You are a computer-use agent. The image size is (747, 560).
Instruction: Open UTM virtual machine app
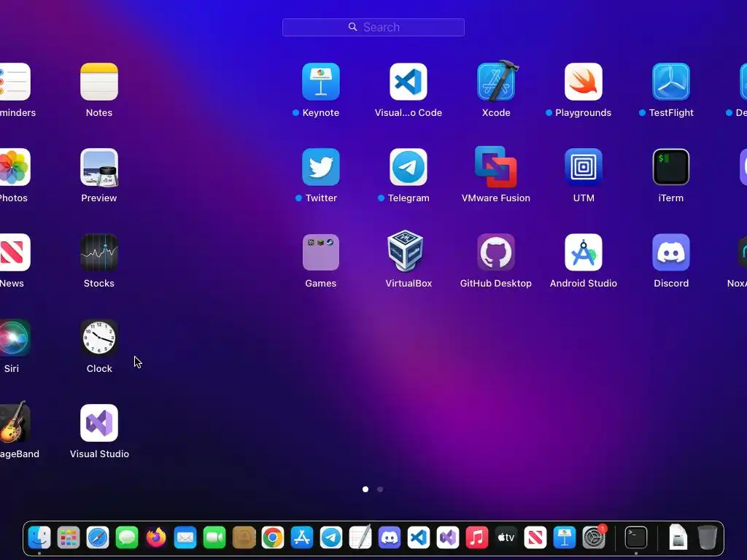pos(584,167)
